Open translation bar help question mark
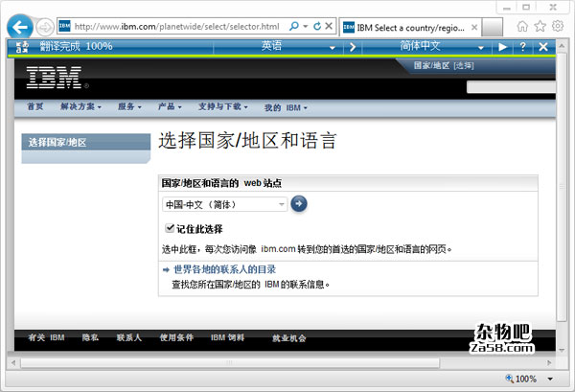This screenshot has height=392, width=575. 523,47
